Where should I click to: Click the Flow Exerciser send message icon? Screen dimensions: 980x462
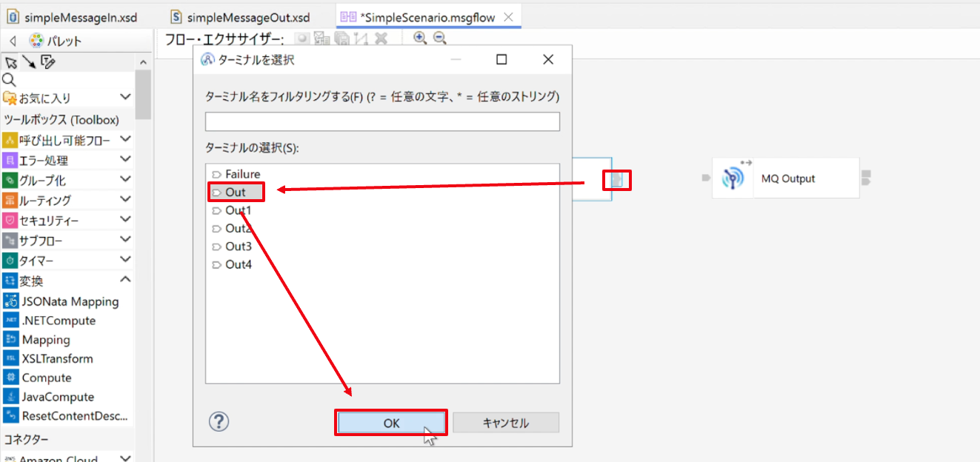[321, 38]
